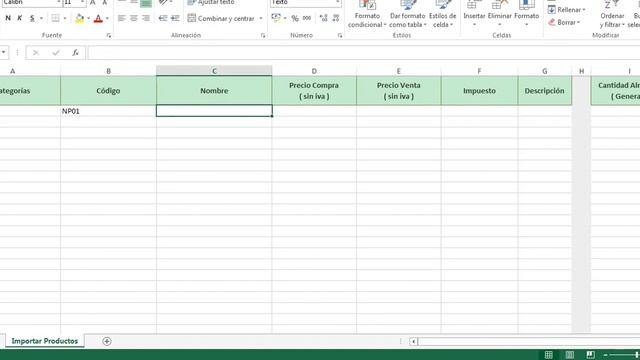Open Alineación dialog launcher
The image size is (640, 360).
pos(263,36)
